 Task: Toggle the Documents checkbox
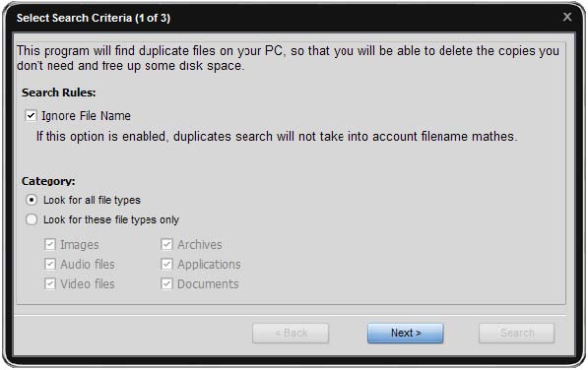166,283
